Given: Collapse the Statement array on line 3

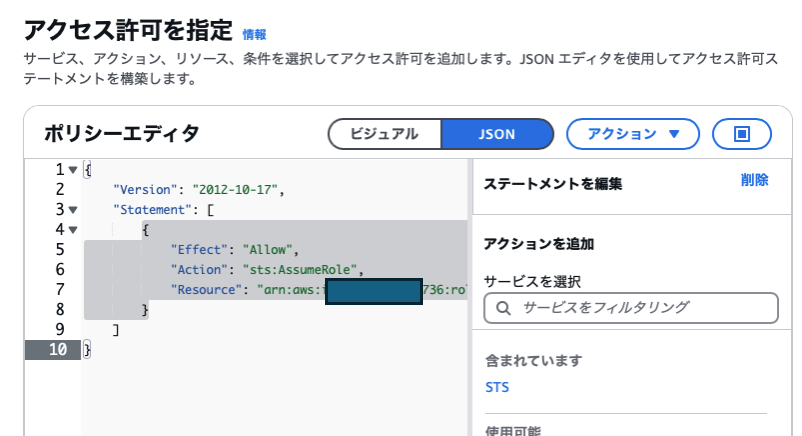Looking at the screenshot, I should point(74,210).
